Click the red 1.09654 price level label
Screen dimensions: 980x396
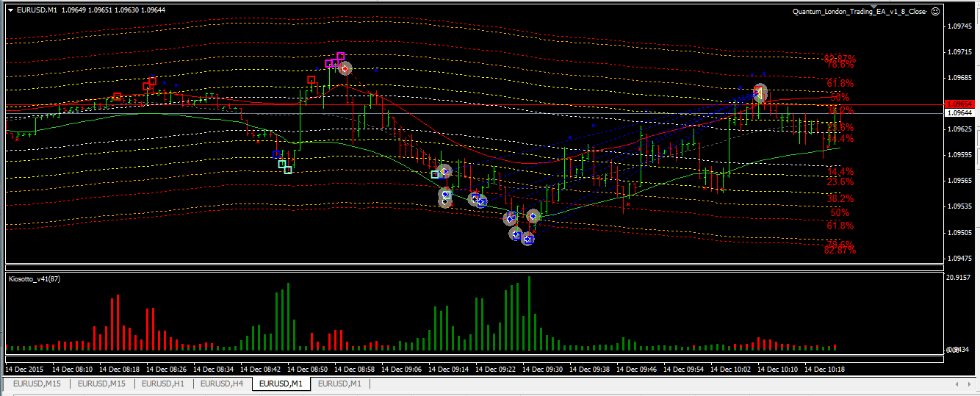[x=961, y=104]
